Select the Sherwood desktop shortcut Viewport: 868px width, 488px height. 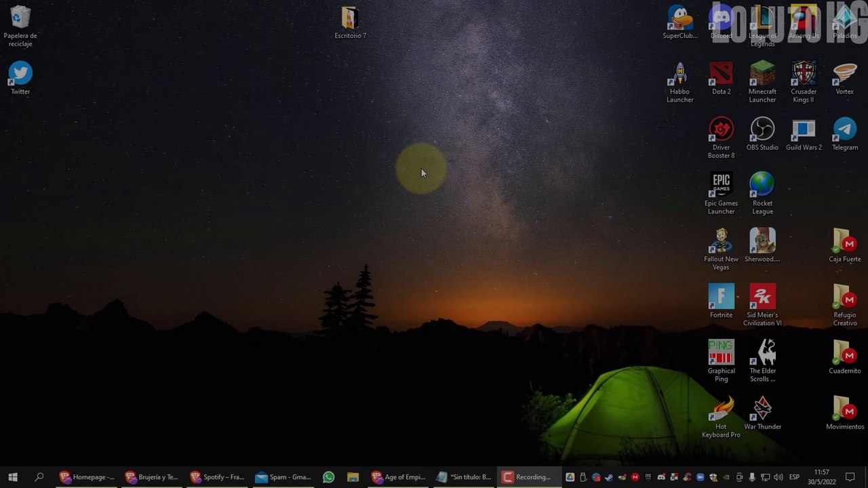[762, 245]
